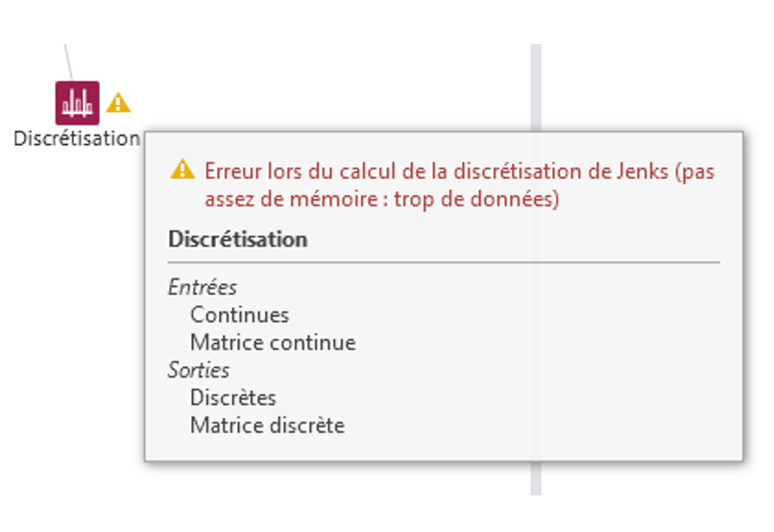
Task: Choose the Continues input entry
Action: (x=239, y=315)
